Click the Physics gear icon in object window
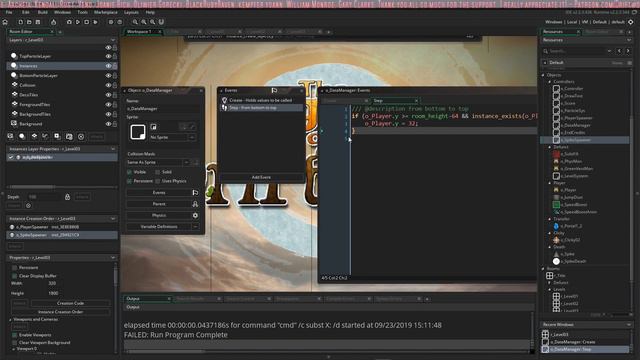 (195, 215)
